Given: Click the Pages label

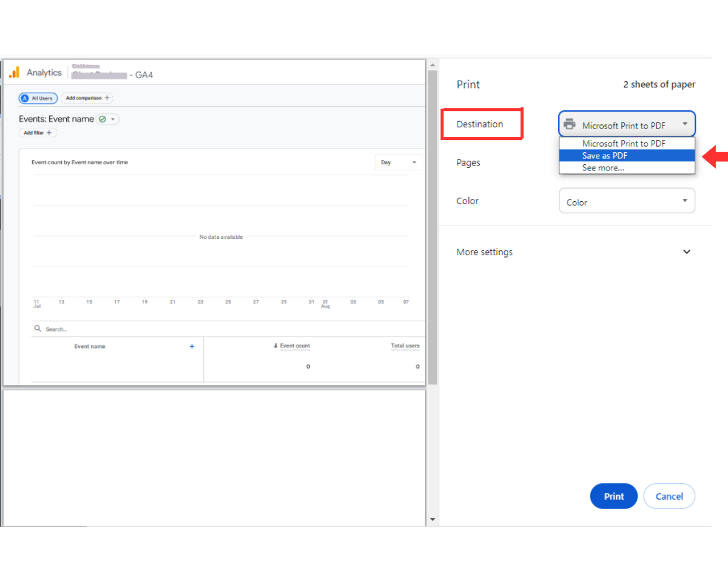Looking at the screenshot, I should pos(468,162).
